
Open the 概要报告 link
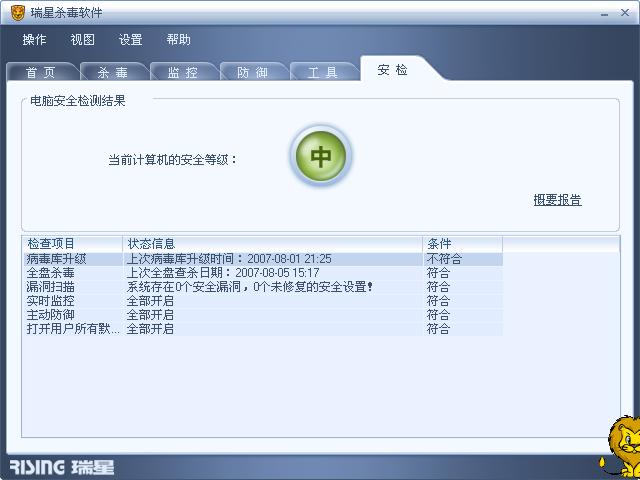[x=558, y=200]
